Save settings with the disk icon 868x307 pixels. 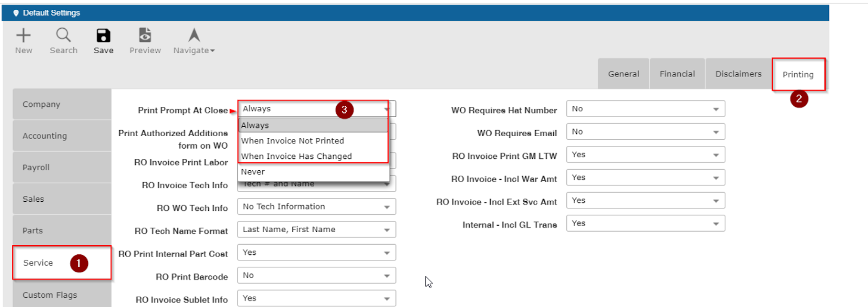click(103, 36)
